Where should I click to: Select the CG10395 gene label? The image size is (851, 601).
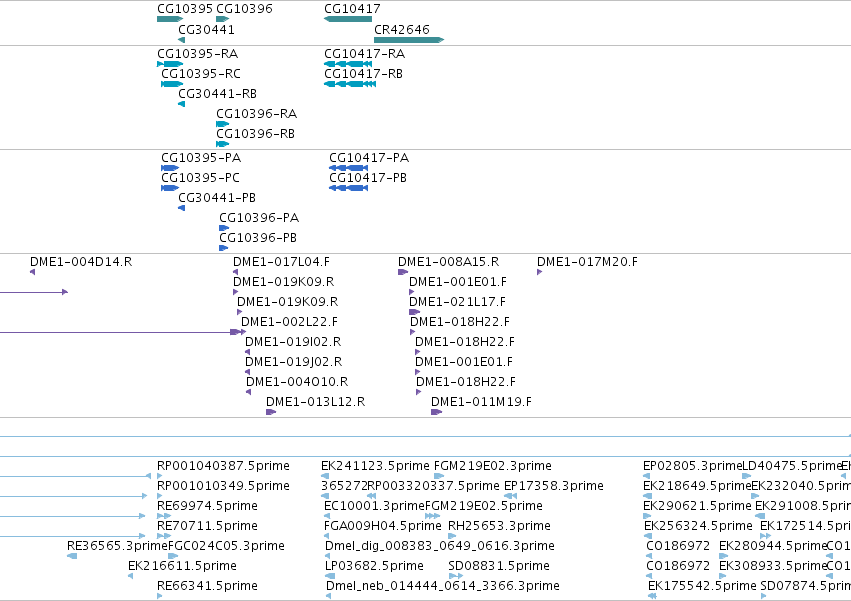pos(185,9)
